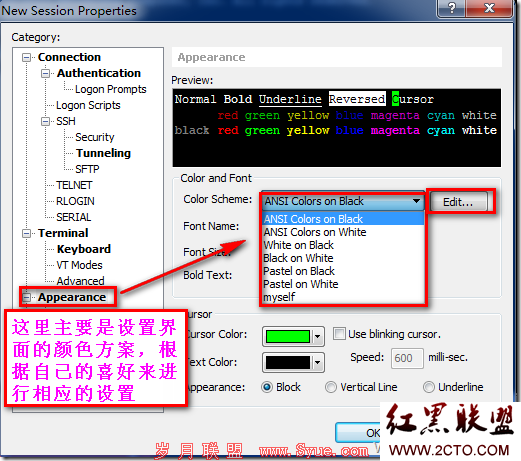521x461 pixels.
Task: Select Authentication category
Action: 99,73
